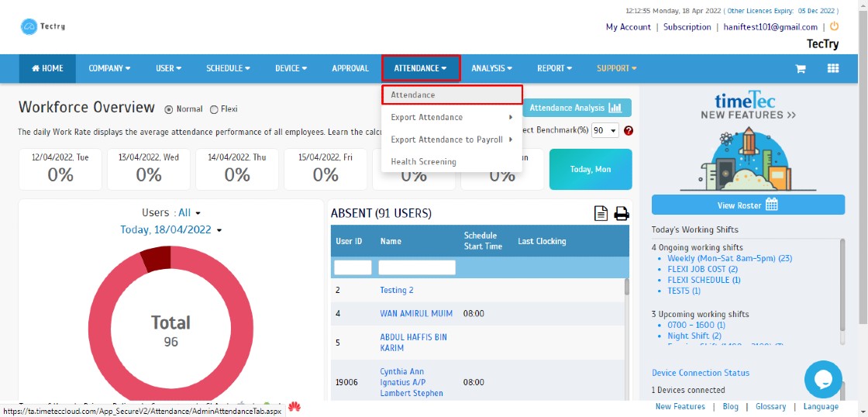
Task: Print the absent users list
Action: point(622,213)
